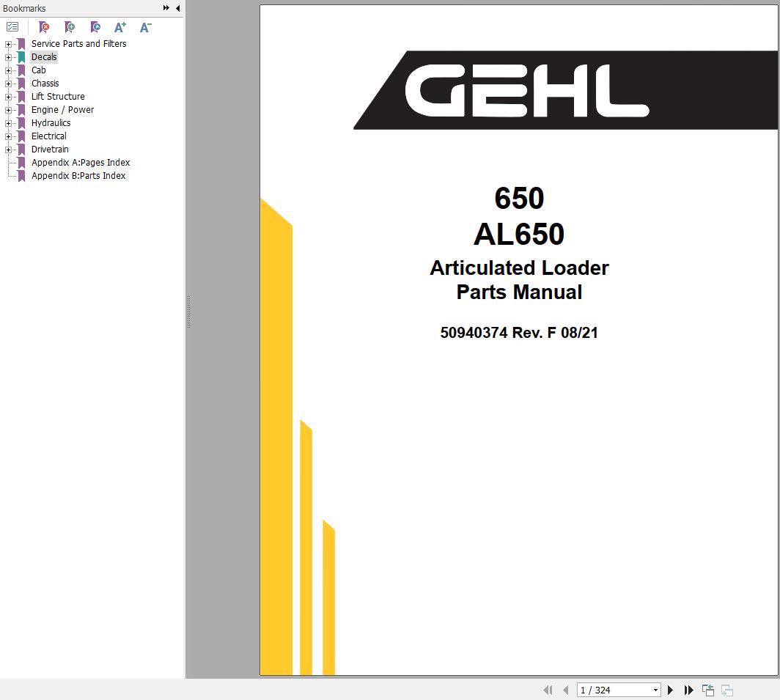
Task: Open the Engine / Power bookmark
Action: (62, 110)
